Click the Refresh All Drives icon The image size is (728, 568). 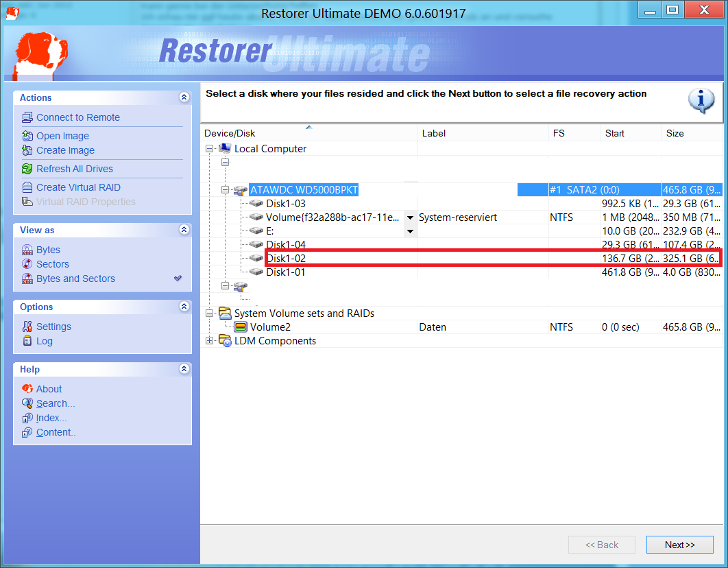click(27, 169)
